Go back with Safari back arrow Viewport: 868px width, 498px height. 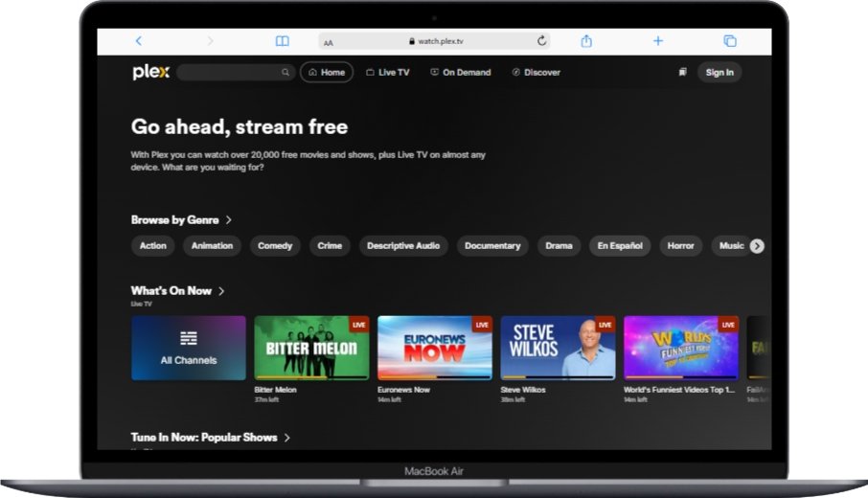click(x=138, y=41)
